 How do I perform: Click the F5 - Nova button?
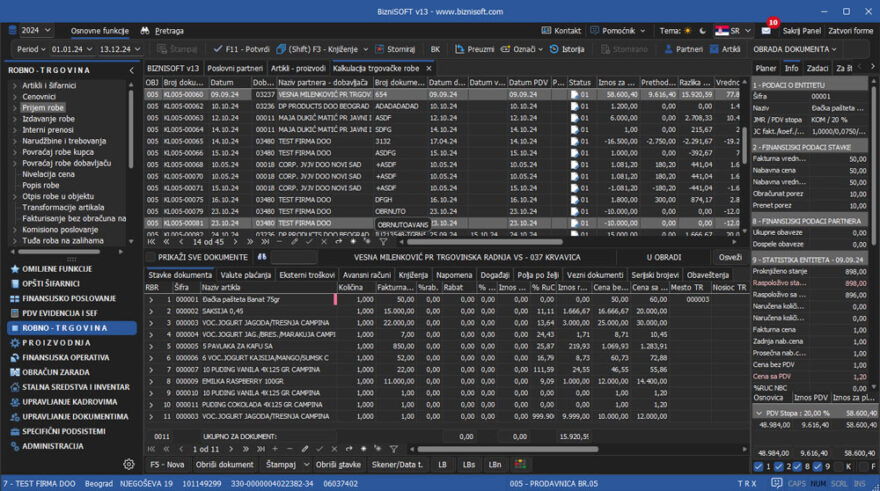click(x=167, y=465)
